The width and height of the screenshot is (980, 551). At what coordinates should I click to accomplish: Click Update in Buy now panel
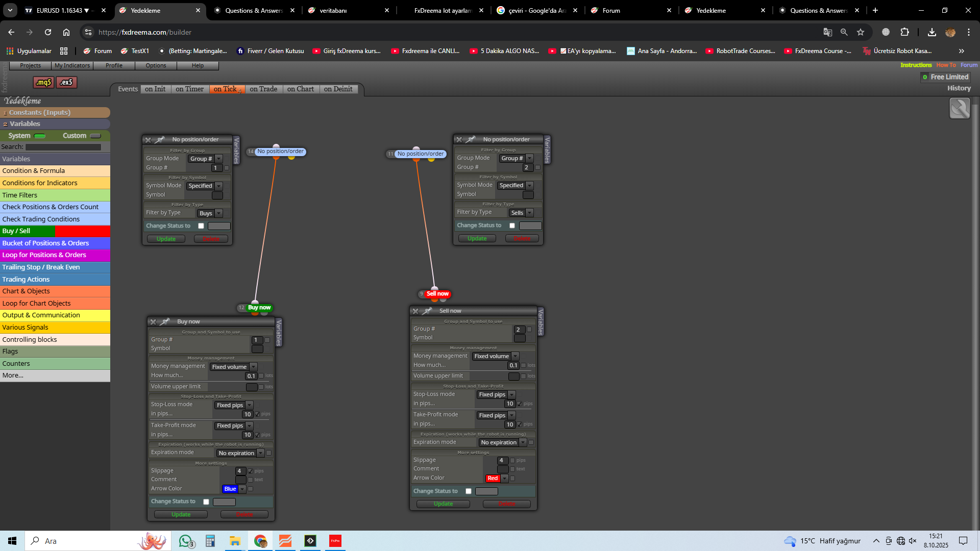(x=181, y=514)
